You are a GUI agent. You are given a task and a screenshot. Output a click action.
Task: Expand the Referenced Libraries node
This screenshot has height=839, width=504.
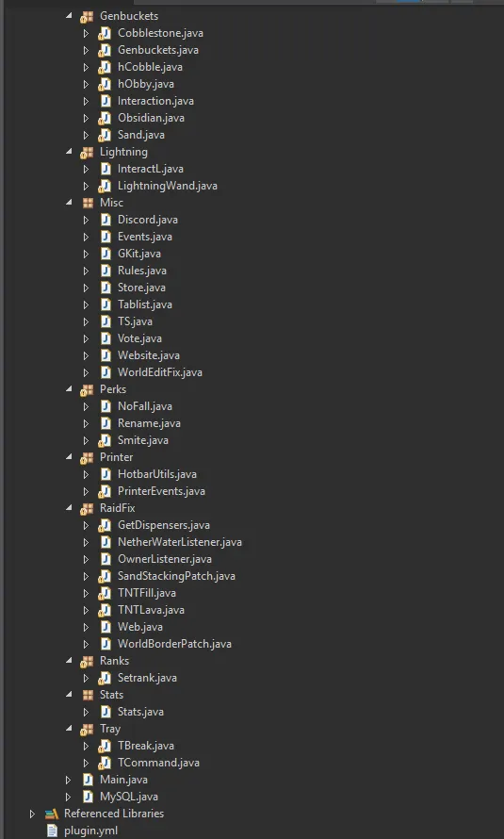[32, 814]
